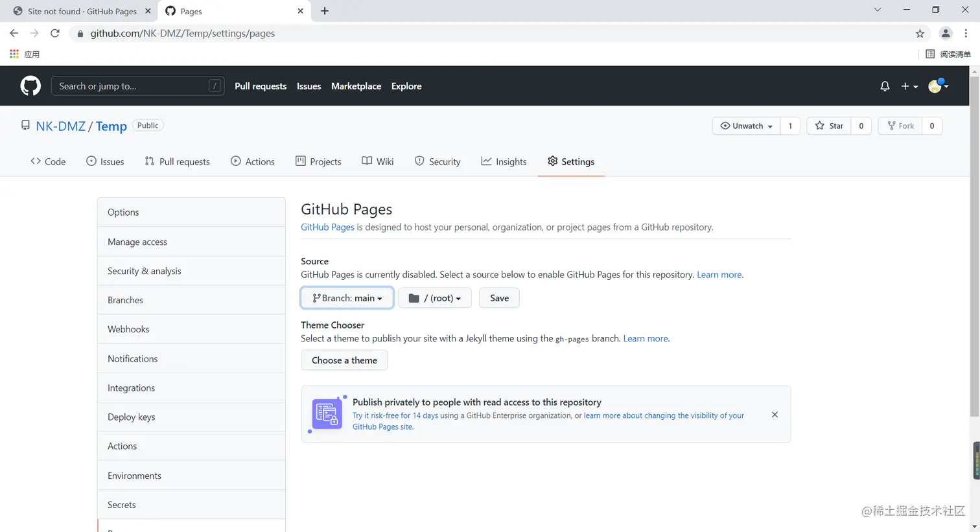This screenshot has width=980, height=532.
Task: Open 'Learn more' link in Source section
Action: [x=719, y=275]
